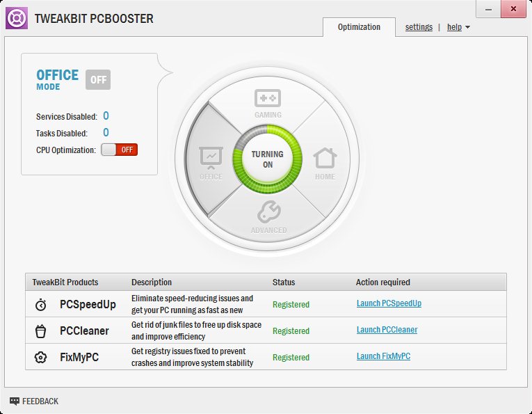The image size is (532, 414).
Task: Open the Optimization tab
Action: [359, 27]
